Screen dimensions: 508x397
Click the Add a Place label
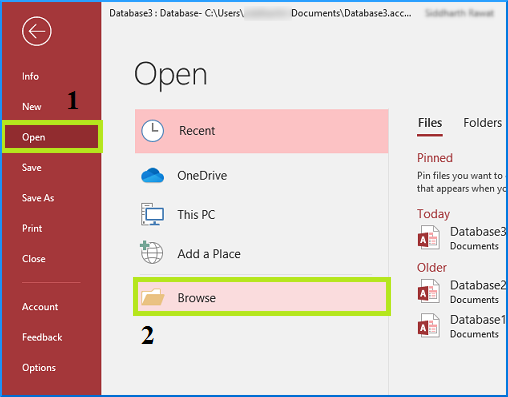209,254
